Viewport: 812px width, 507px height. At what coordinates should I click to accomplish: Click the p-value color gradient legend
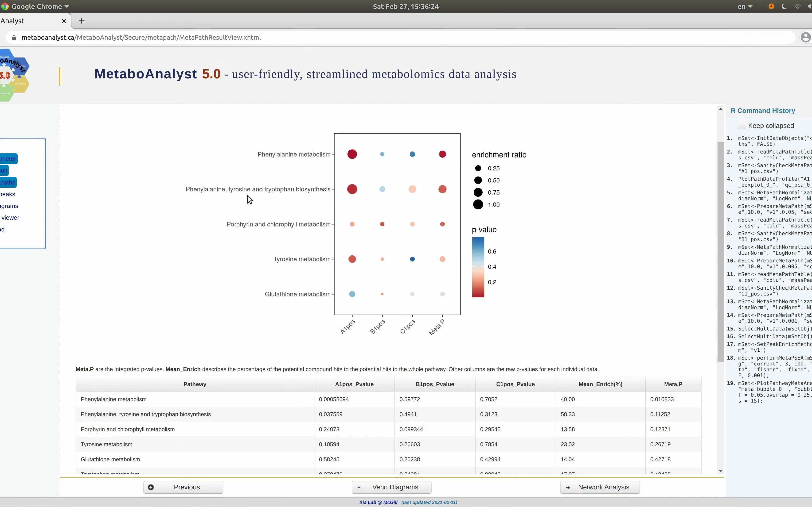pyautogui.click(x=478, y=267)
